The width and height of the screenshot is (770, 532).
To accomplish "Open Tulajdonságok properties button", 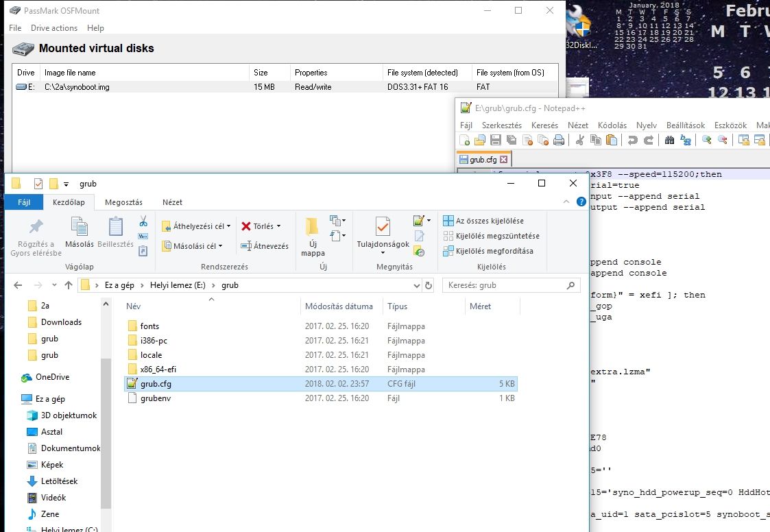I will [383, 236].
